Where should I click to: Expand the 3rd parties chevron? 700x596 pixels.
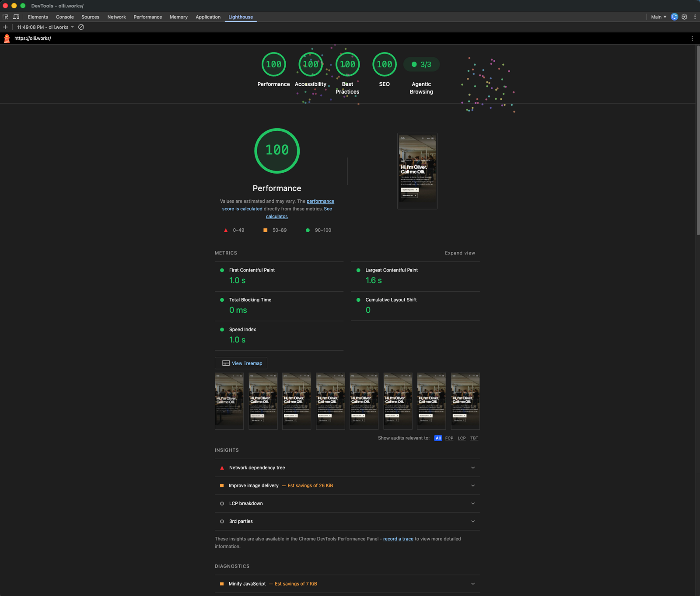473,522
